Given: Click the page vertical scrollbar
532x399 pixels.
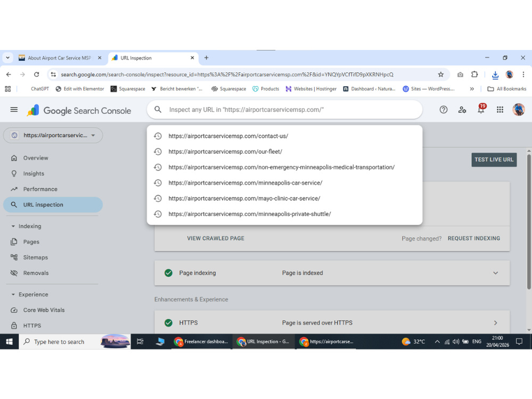Looking at the screenshot, I should point(529,221).
